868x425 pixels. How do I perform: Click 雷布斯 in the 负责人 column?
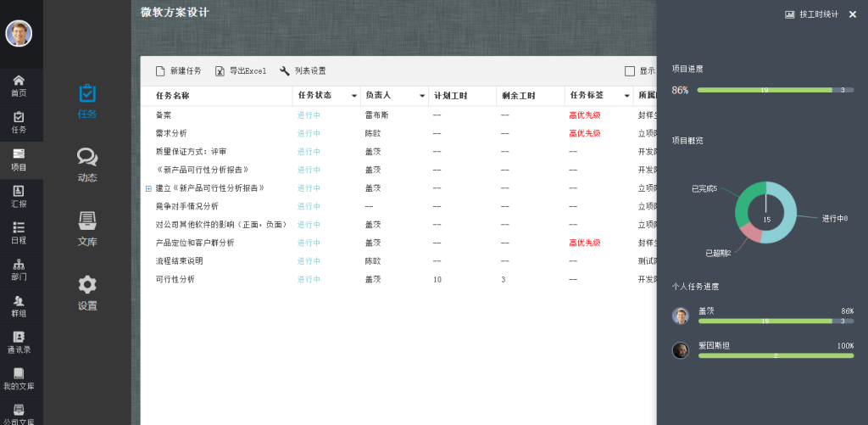pos(376,115)
